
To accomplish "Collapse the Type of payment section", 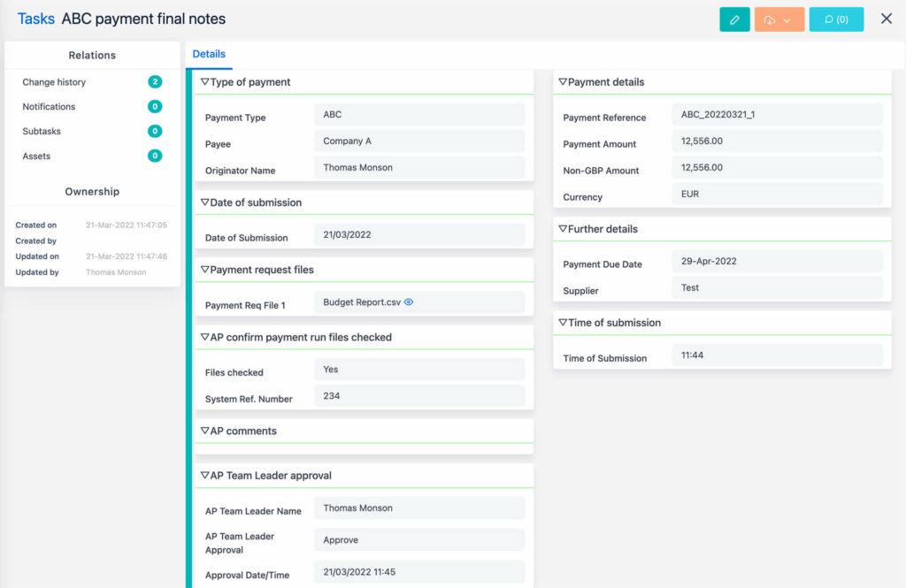I will point(204,82).
